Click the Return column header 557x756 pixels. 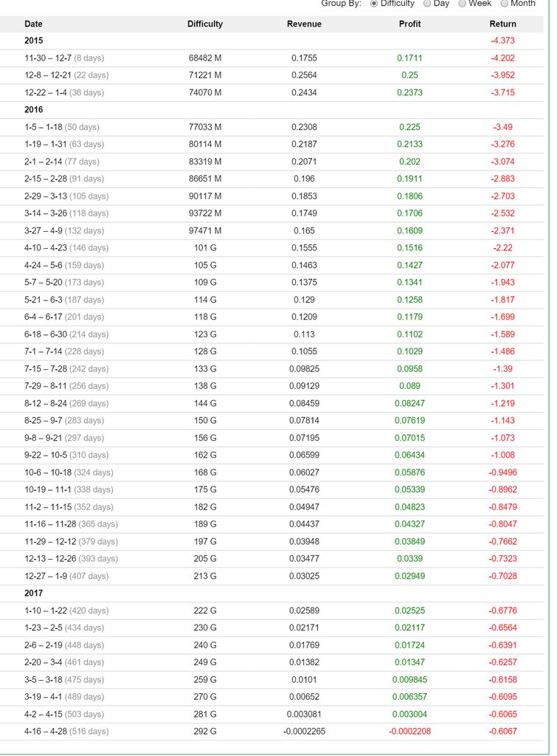point(502,24)
